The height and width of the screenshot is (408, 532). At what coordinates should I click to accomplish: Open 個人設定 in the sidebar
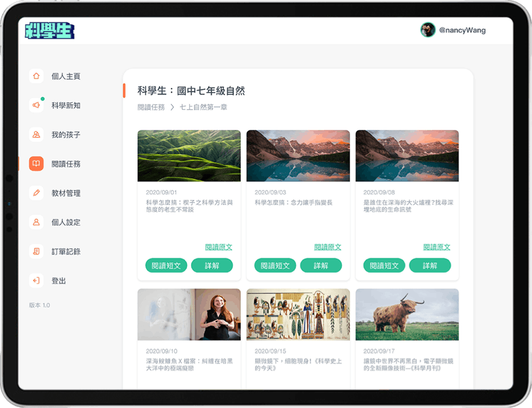click(x=66, y=222)
